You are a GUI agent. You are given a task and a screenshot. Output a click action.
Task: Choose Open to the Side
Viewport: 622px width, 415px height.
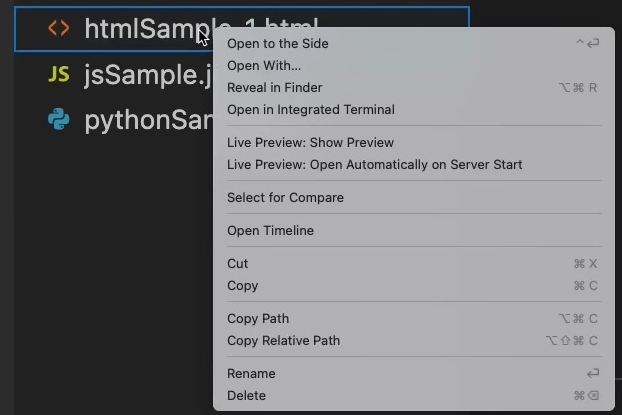[x=414, y=43]
